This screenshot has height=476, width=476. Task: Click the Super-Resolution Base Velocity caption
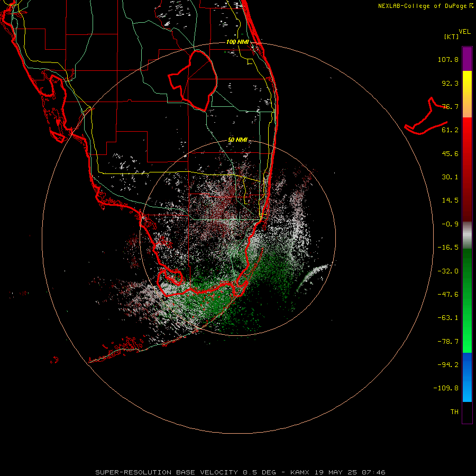click(240, 472)
